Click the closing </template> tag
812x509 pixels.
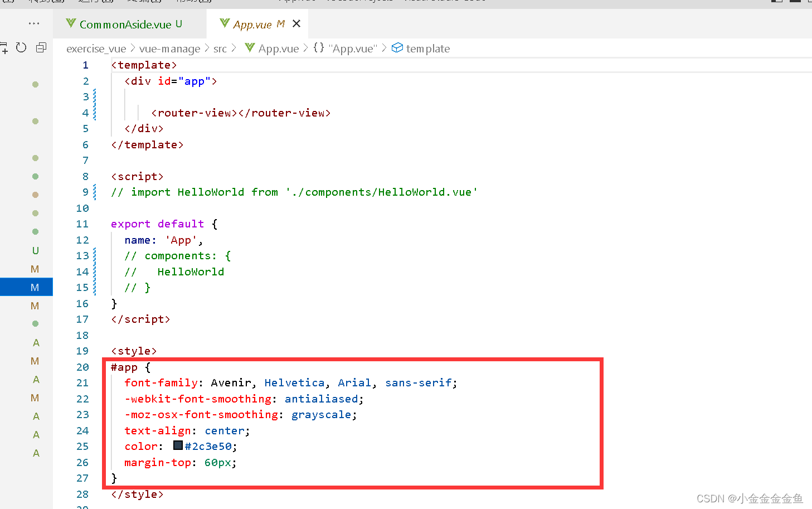[147, 144]
